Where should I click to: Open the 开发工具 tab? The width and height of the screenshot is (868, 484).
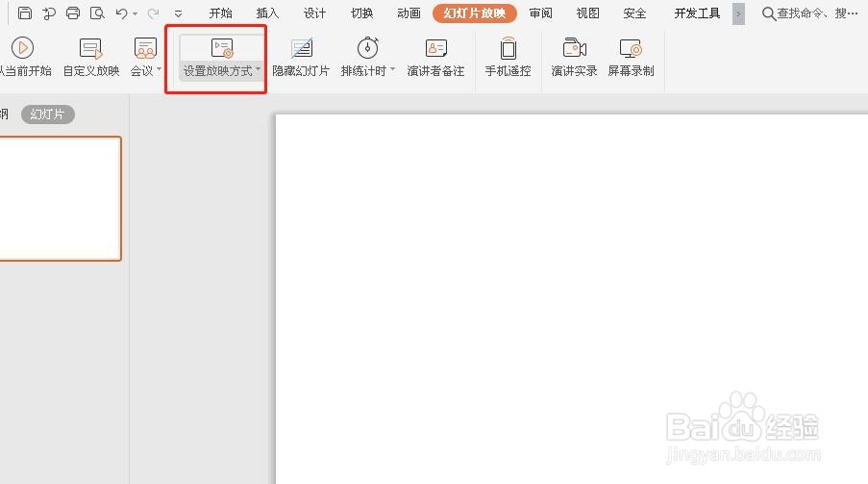[x=698, y=13]
